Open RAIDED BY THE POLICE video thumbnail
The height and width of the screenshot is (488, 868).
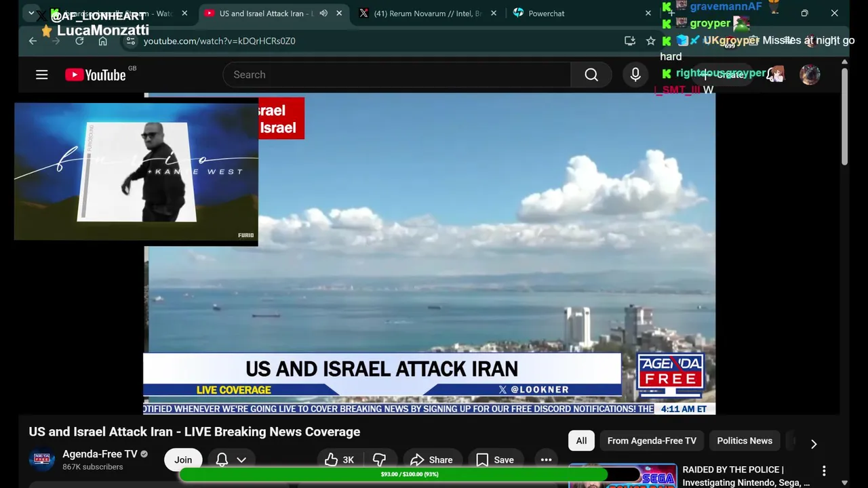tap(623, 476)
